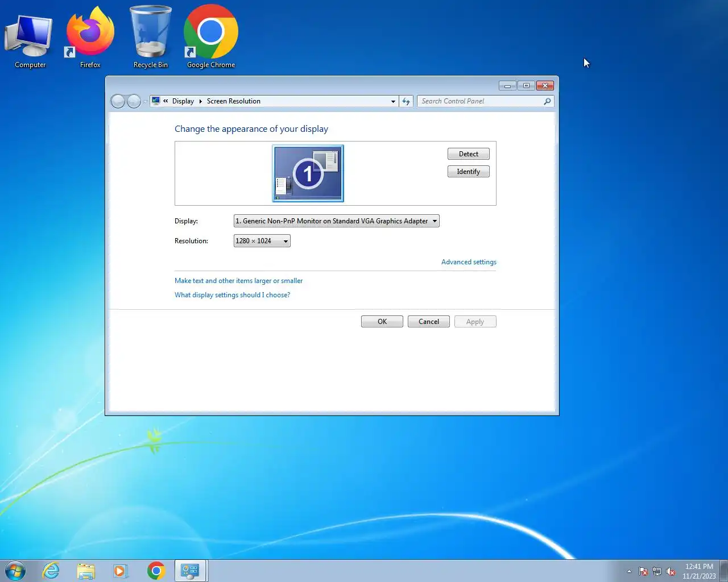Launch Chrome from the taskbar
The height and width of the screenshot is (582, 728).
tap(156, 571)
